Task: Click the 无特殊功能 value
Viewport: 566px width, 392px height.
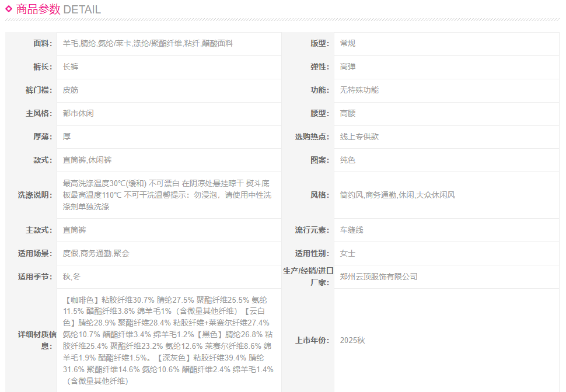Action: [x=359, y=90]
